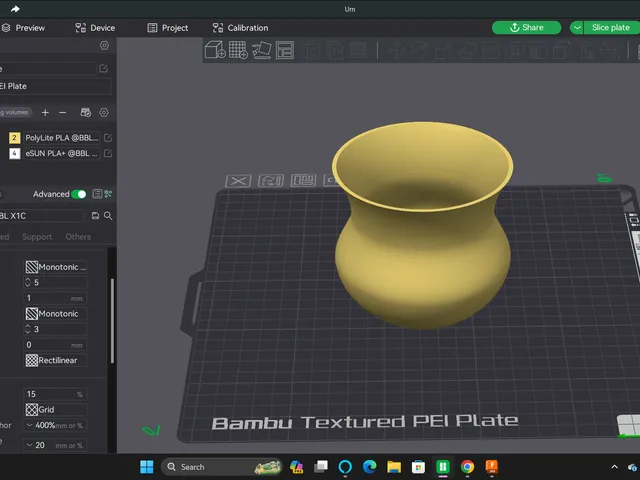Click the Add model cube icon
The width and height of the screenshot is (640, 480).
(x=215, y=50)
